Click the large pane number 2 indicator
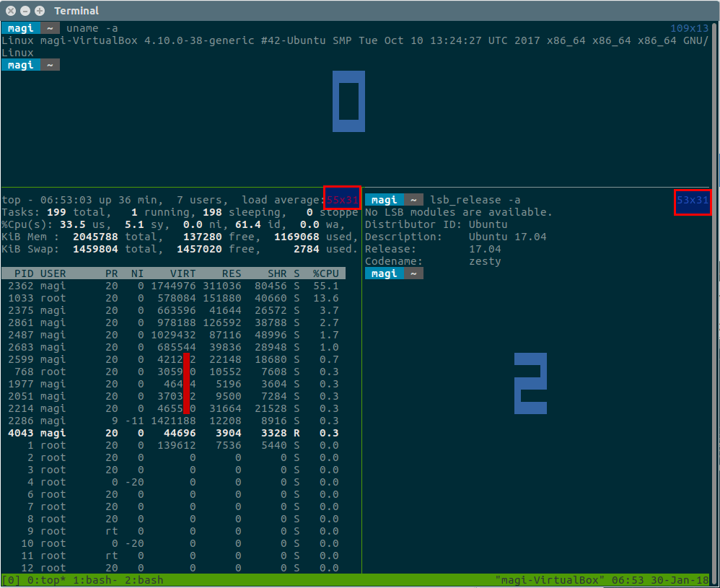This screenshot has height=588, width=720. [530, 383]
